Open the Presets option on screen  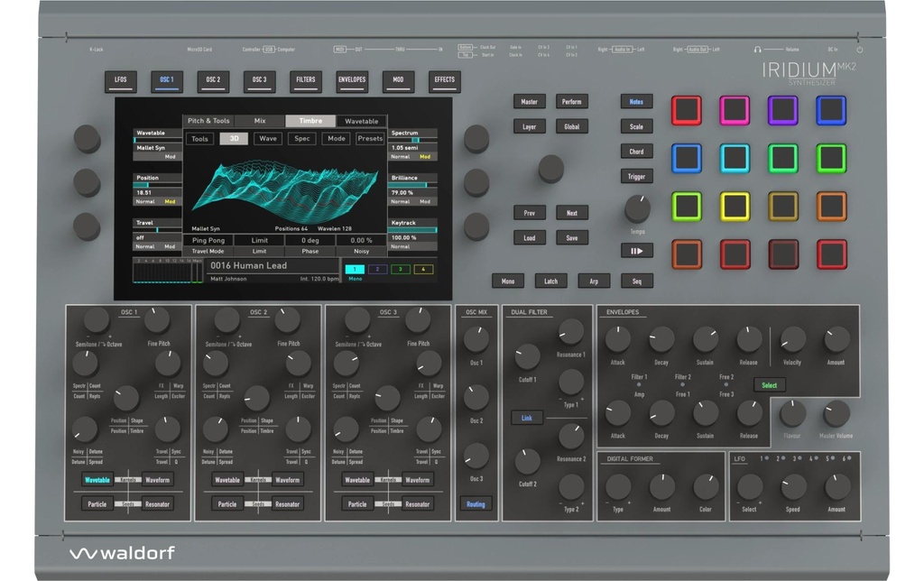tap(370, 138)
